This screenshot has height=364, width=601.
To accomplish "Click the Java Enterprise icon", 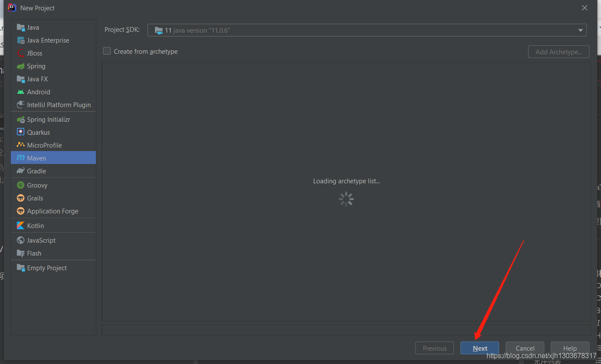I will pos(21,40).
